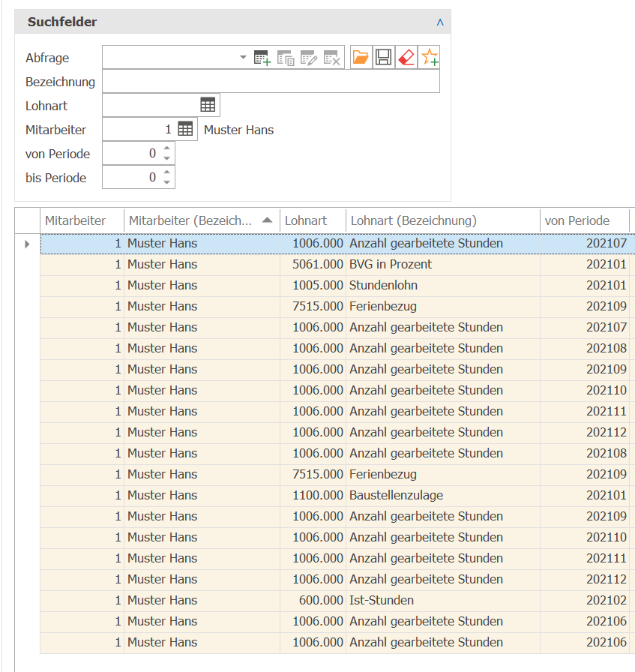Decrease von Periode with down arrow
This screenshot has height=672, width=635.
pyautogui.click(x=167, y=158)
